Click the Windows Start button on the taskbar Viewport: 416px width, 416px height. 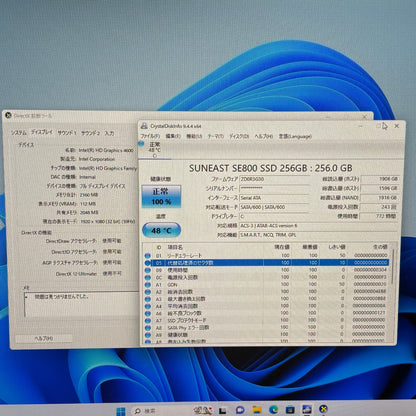point(121,411)
